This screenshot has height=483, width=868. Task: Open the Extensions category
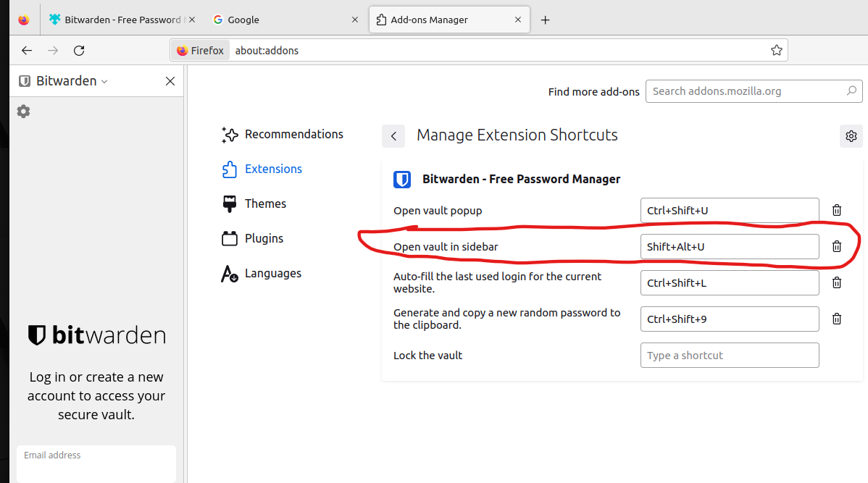click(x=262, y=169)
